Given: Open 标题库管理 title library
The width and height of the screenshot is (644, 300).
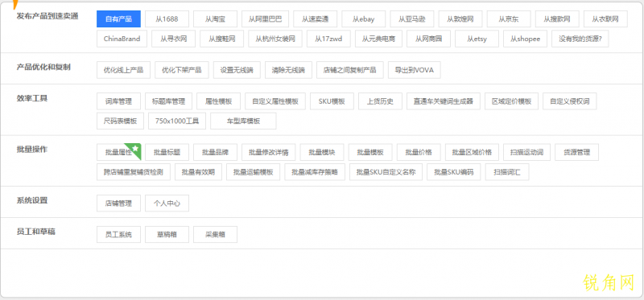Looking at the screenshot, I should pos(168,101).
